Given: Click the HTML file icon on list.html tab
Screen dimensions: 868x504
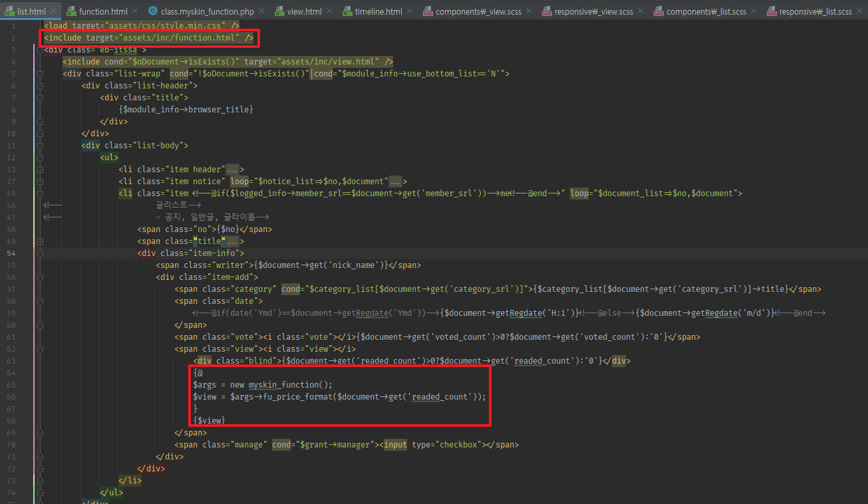Looking at the screenshot, I should 9,12.
